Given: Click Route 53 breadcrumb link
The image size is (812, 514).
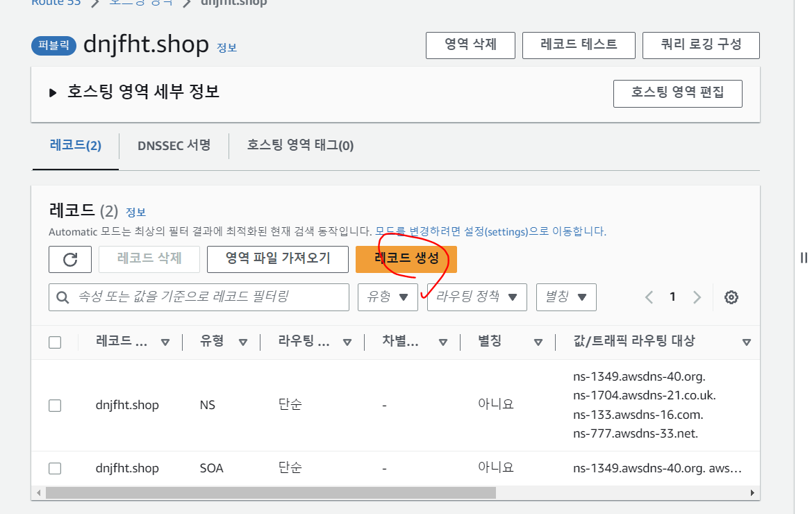Looking at the screenshot, I should tap(56, 3).
